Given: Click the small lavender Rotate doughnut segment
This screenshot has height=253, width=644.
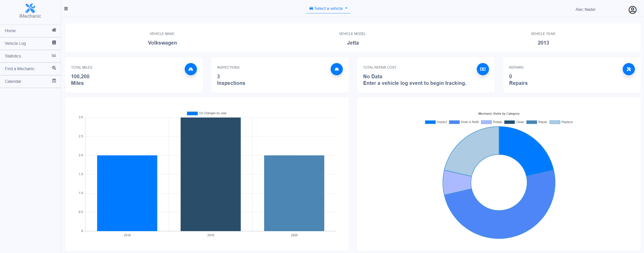Looking at the screenshot, I should [x=457, y=182].
